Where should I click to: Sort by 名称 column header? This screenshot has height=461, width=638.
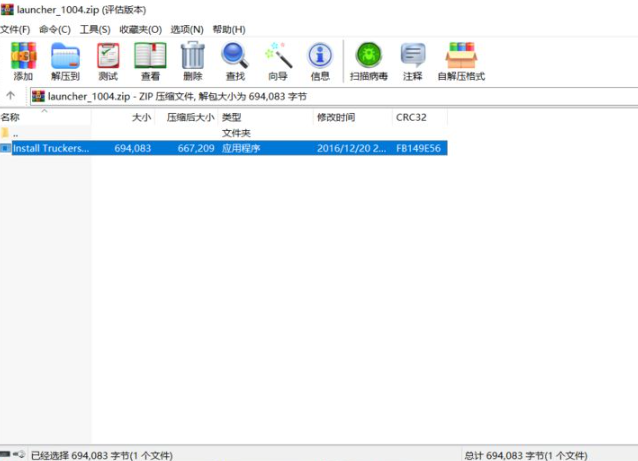coord(46,117)
